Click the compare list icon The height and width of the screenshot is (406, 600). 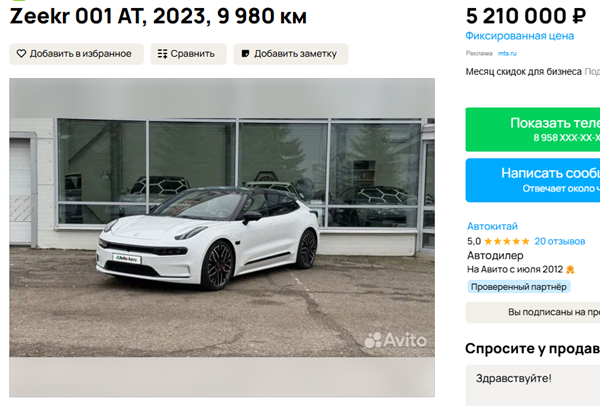coord(162,54)
